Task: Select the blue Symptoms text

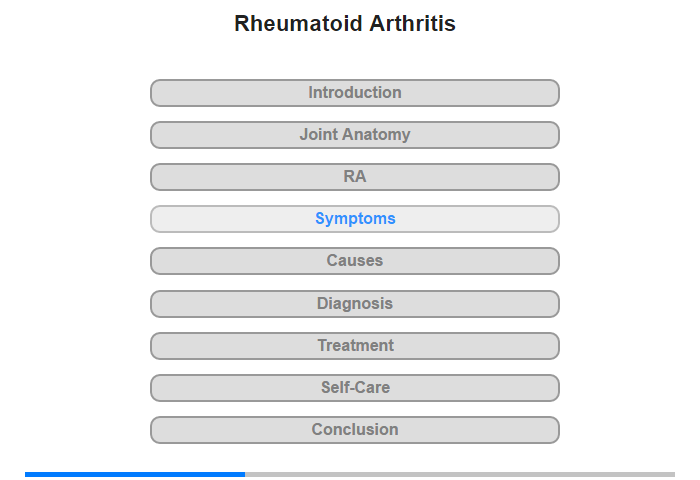Action: [x=355, y=218]
